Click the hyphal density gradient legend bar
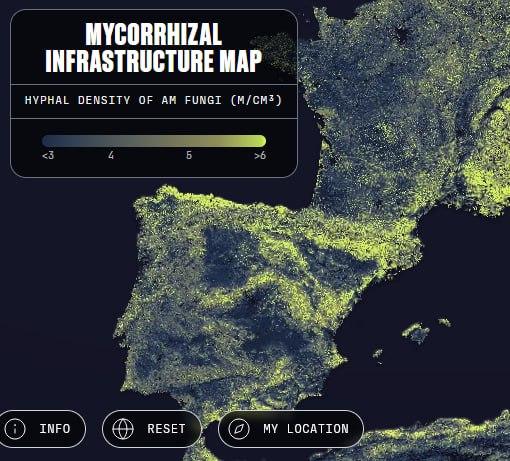The width and height of the screenshot is (510, 461). [x=154, y=141]
